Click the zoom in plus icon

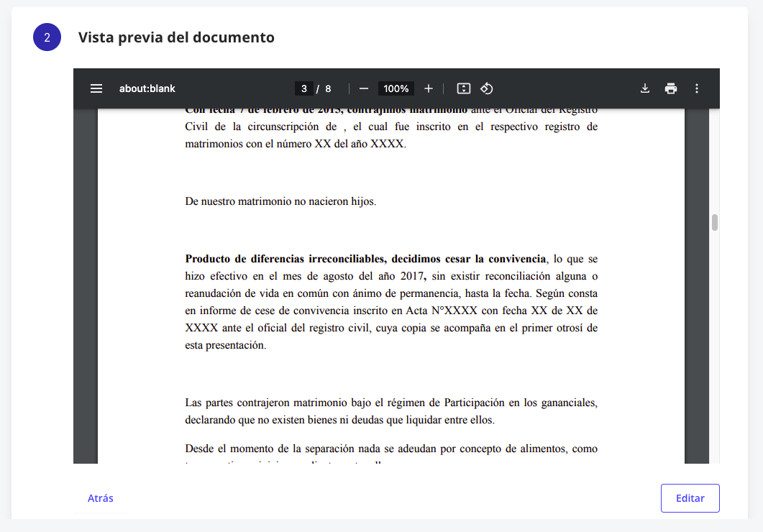pyautogui.click(x=428, y=88)
